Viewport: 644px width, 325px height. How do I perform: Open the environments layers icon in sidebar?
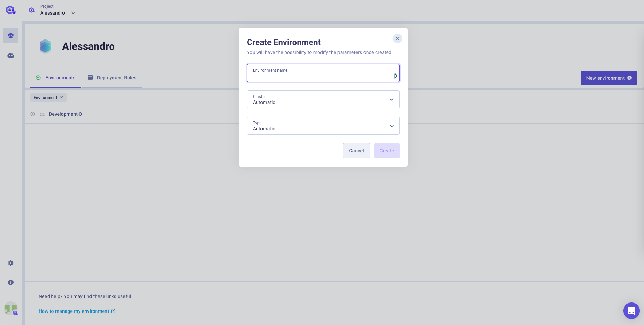tap(11, 36)
